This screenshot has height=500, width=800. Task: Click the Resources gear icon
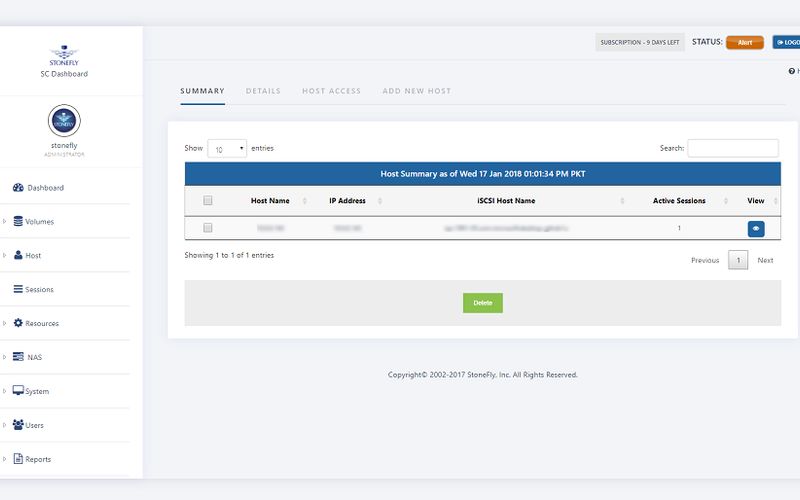click(18, 324)
